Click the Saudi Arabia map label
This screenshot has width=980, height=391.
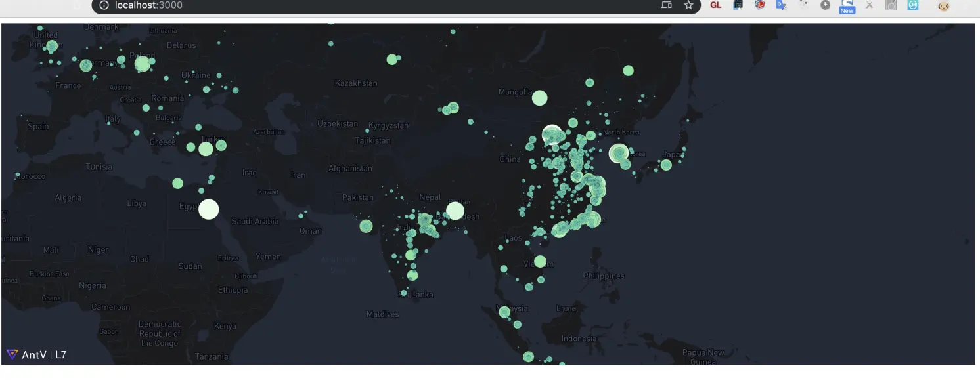tap(256, 221)
